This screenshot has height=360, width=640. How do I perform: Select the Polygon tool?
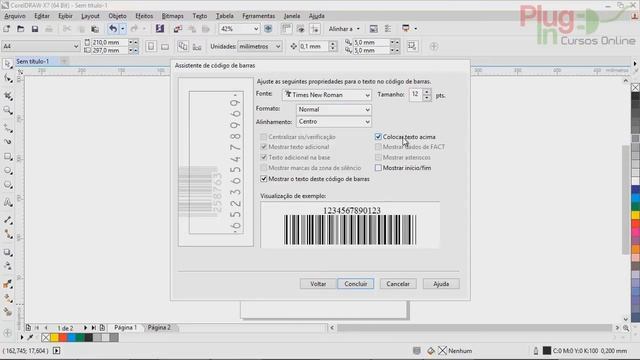(x=8, y=185)
